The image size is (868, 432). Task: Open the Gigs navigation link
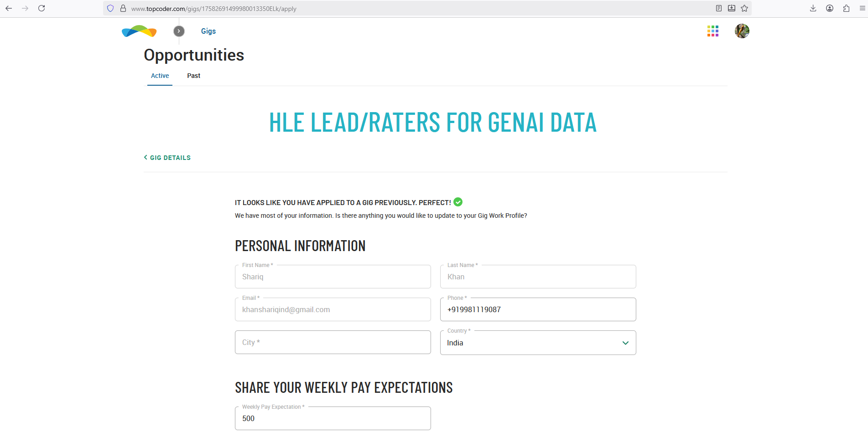tap(208, 31)
